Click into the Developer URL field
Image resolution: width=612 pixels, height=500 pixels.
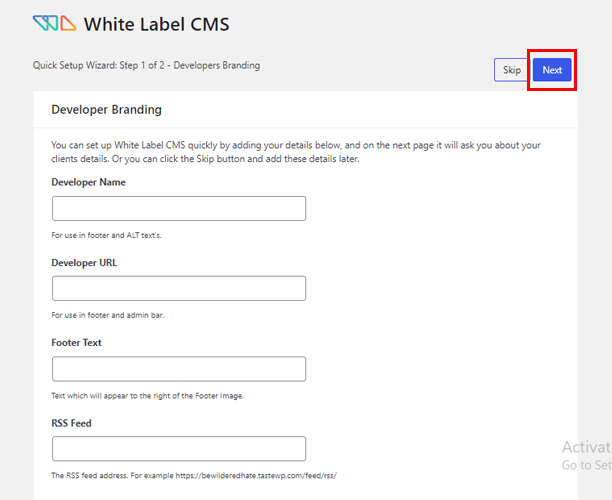coord(178,288)
